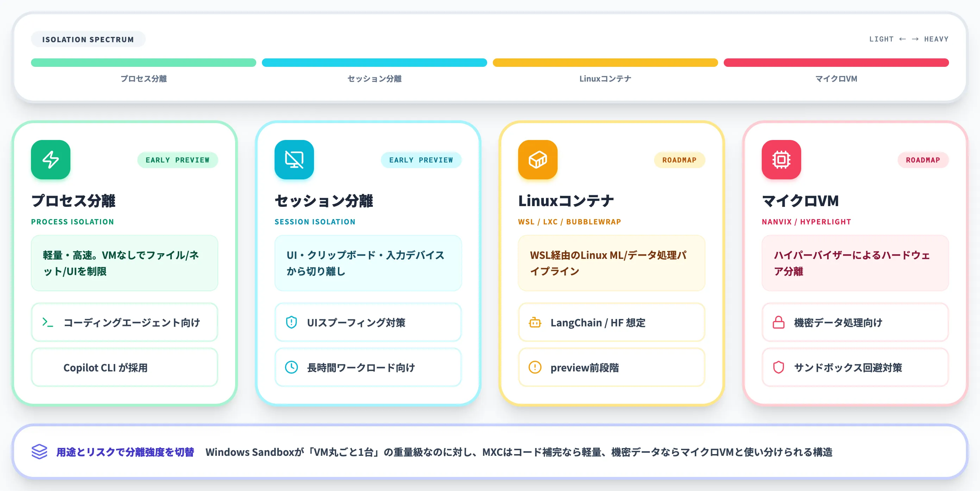Click the left arrow next to LIGHT
This screenshot has height=491, width=980.
pyautogui.click(x=903, y=39)
